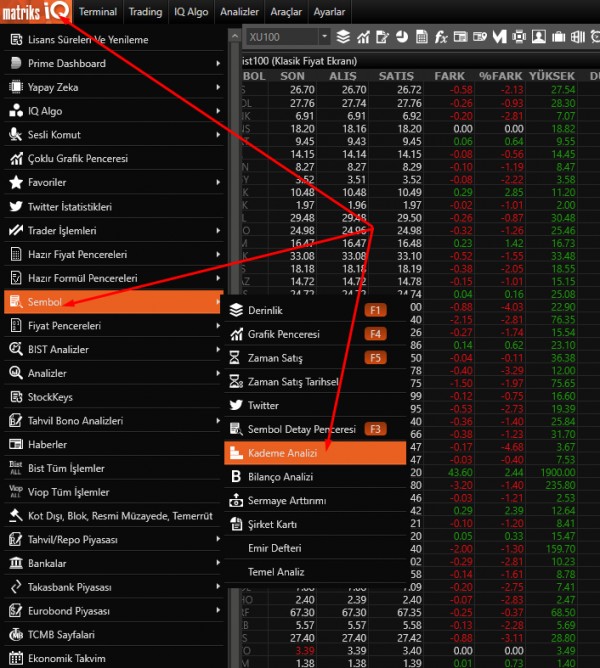600x668 pixels.
Task: Open Bist Tüm İşlemler entry
Action: pyautogui.click(x=113, y=468)
